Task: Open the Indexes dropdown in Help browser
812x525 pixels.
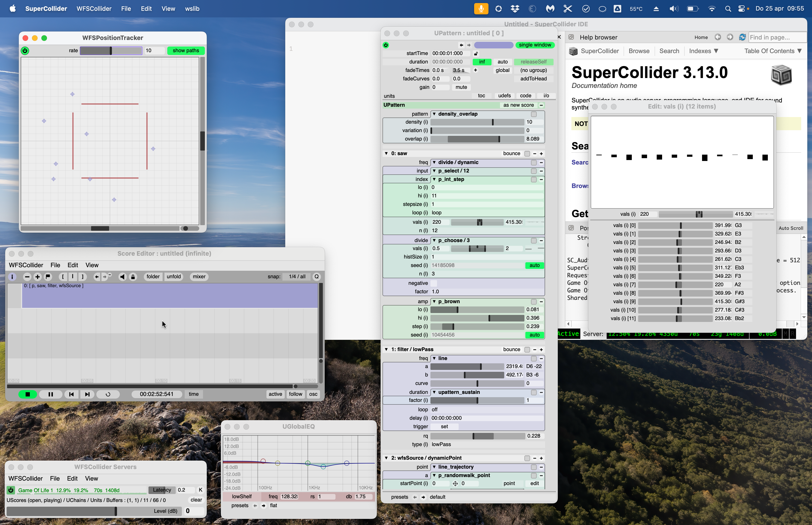Action: 703,51
